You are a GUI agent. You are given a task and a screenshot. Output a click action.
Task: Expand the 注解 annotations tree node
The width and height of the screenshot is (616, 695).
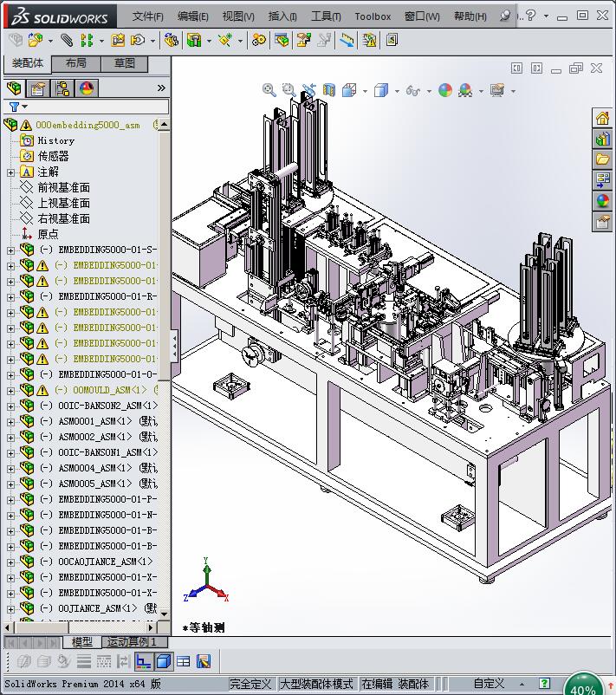(10, 172)
